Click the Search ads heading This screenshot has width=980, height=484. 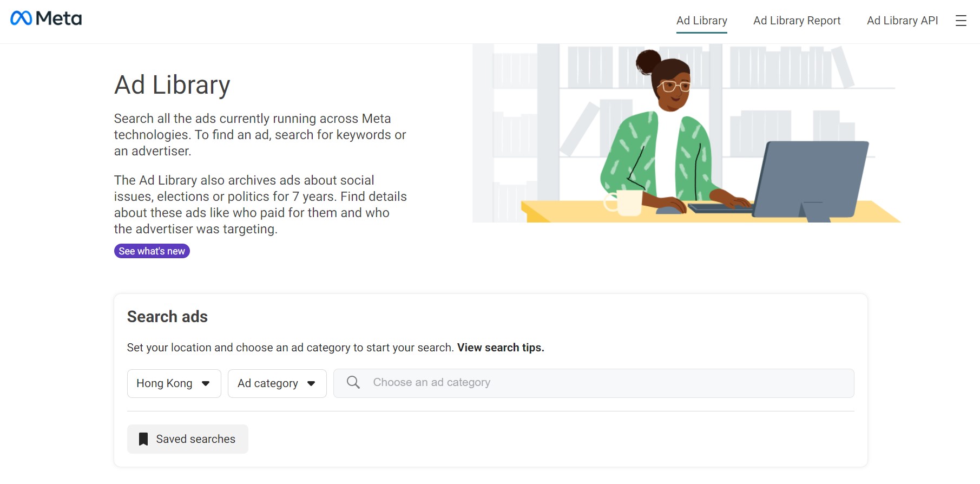click(x=167, y=317)
